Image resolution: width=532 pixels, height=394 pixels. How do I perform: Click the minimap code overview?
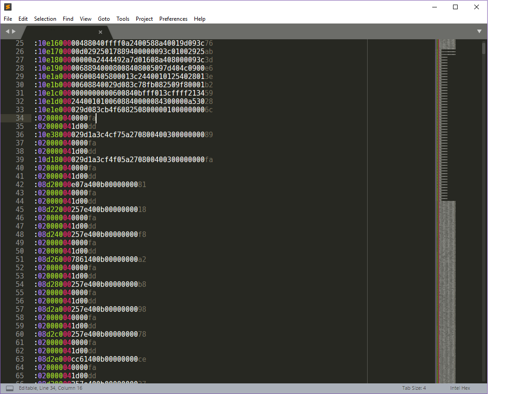tap(446, 211)
